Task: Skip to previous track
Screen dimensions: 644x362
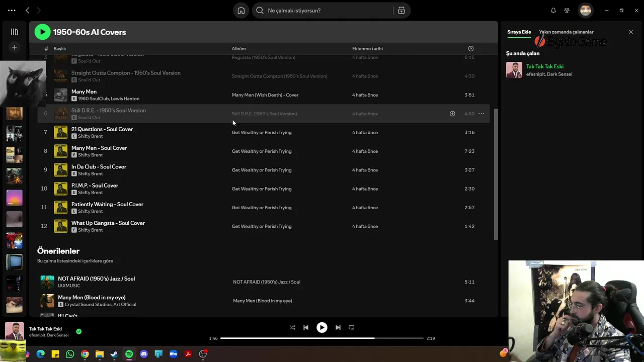Action: (305, 327)
